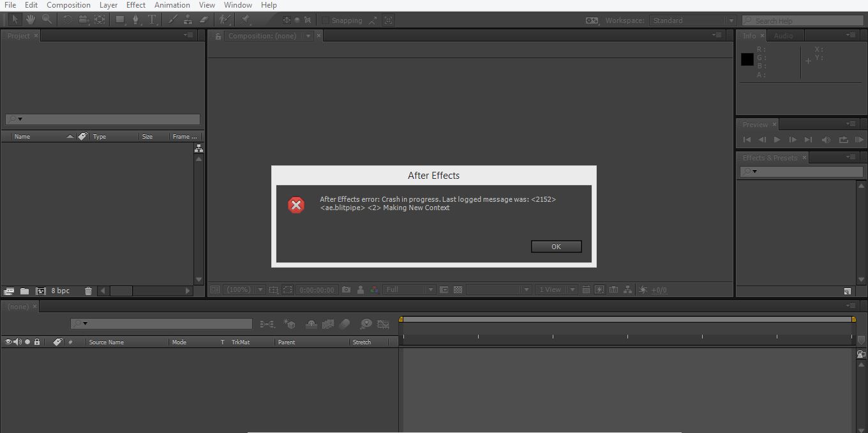Select the Unified Camera tool
Viewport: 868px width, 433px height.
point(84,20)
